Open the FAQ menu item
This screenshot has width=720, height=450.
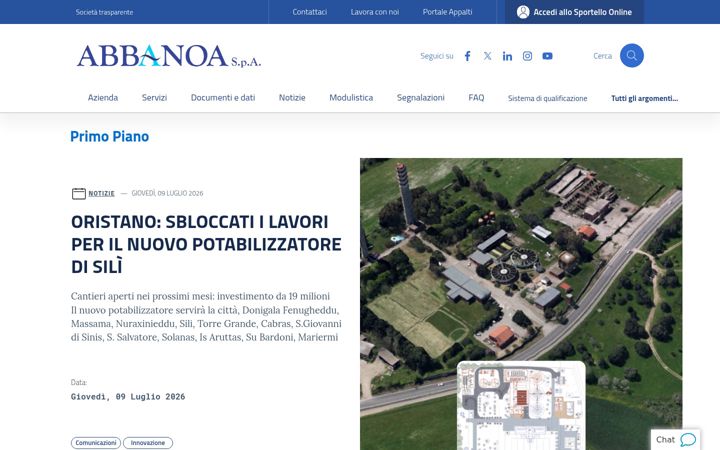pyautogui.click(x=476, y=98)
